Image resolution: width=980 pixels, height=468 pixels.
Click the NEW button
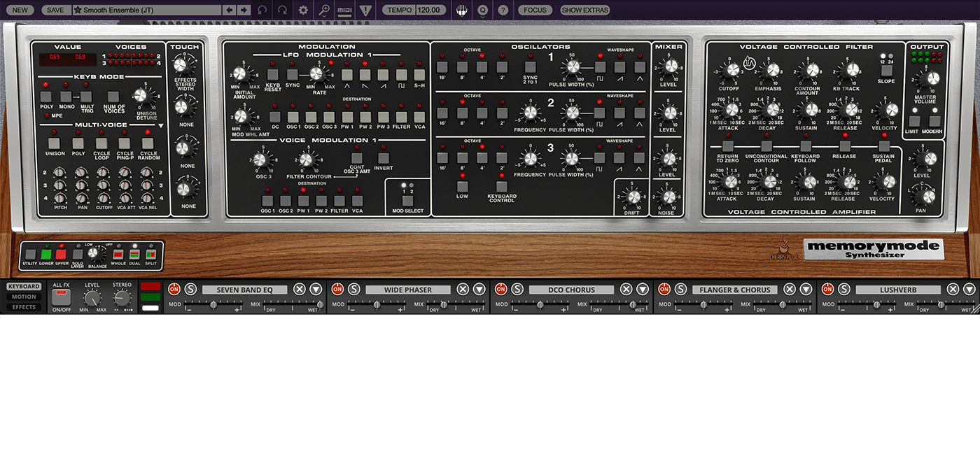coord(21,10)
